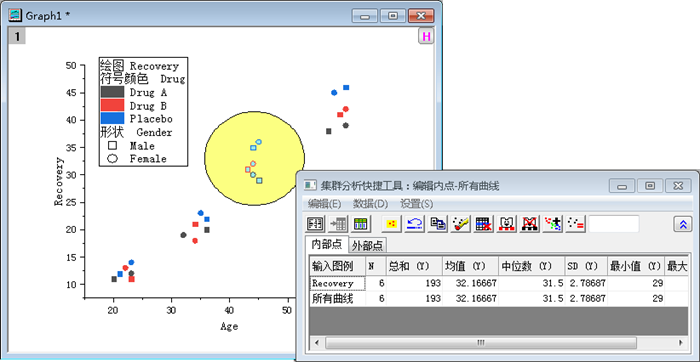Click the empty text field in the toolbar

tap(614, 224)
